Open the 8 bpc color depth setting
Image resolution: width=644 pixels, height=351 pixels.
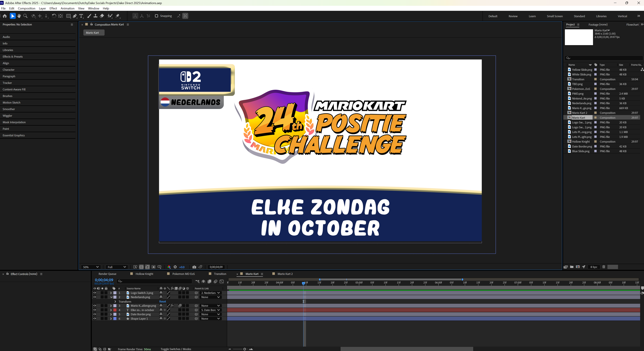click(594, 267)
